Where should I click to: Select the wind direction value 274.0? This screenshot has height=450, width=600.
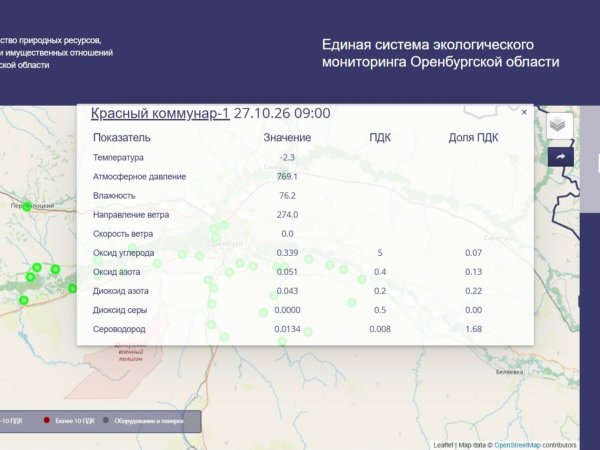287,215
